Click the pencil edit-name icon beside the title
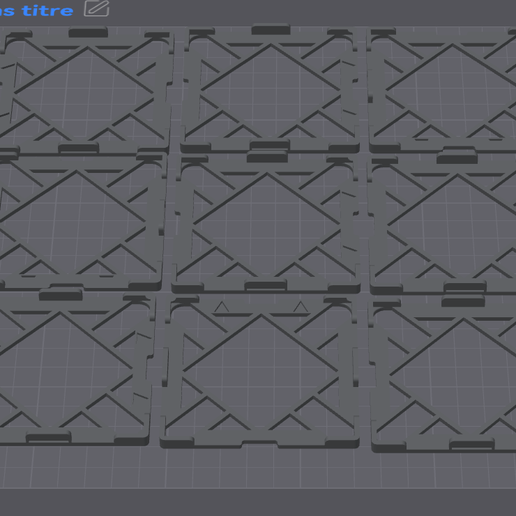Image resolution: width=516 pixels, height=516 pixels. [96, 8]
